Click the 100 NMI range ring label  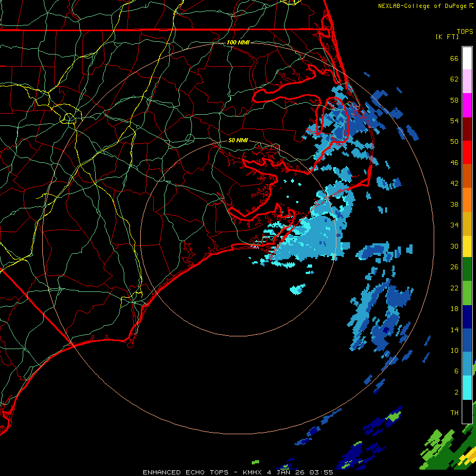[238, 42]
